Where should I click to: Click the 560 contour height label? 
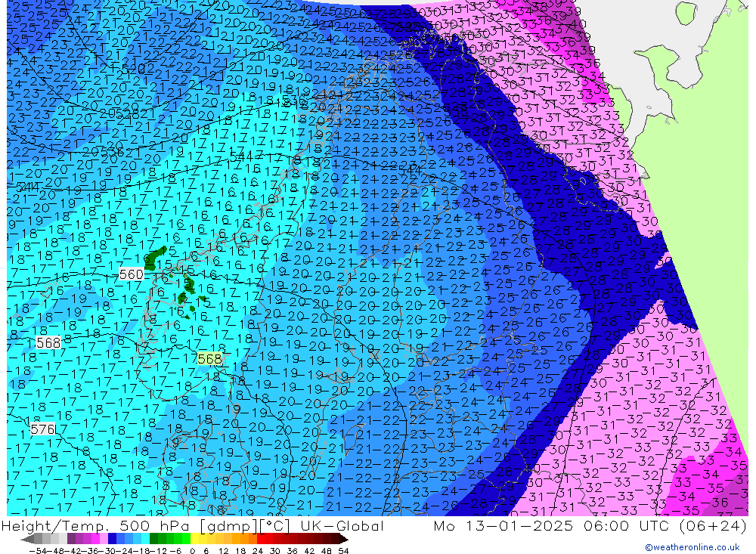131,274
